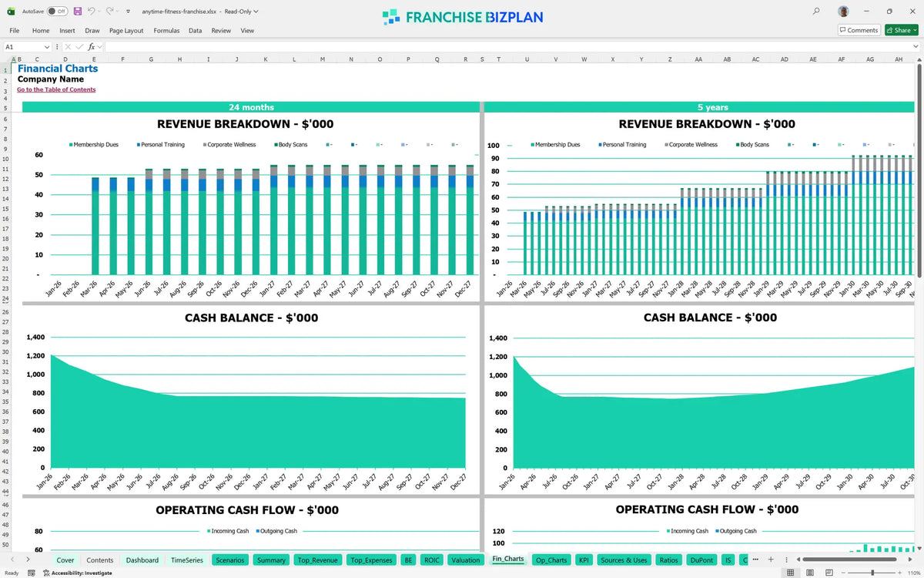Confirm the formula entry with the checkmark icon
This screenshot has width=924, height=578.
(79, 47)
